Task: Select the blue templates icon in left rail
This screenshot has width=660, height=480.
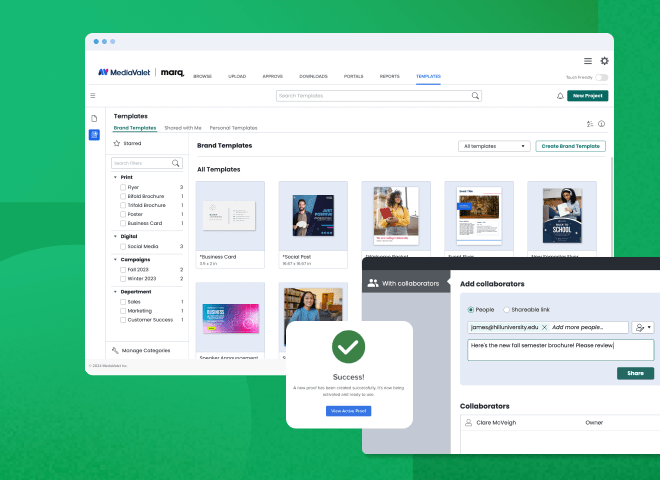Action: tap(94, 135)
